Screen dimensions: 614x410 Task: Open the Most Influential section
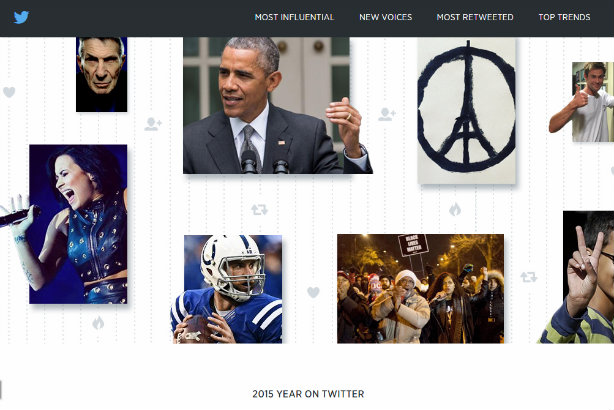click(294, 17)
